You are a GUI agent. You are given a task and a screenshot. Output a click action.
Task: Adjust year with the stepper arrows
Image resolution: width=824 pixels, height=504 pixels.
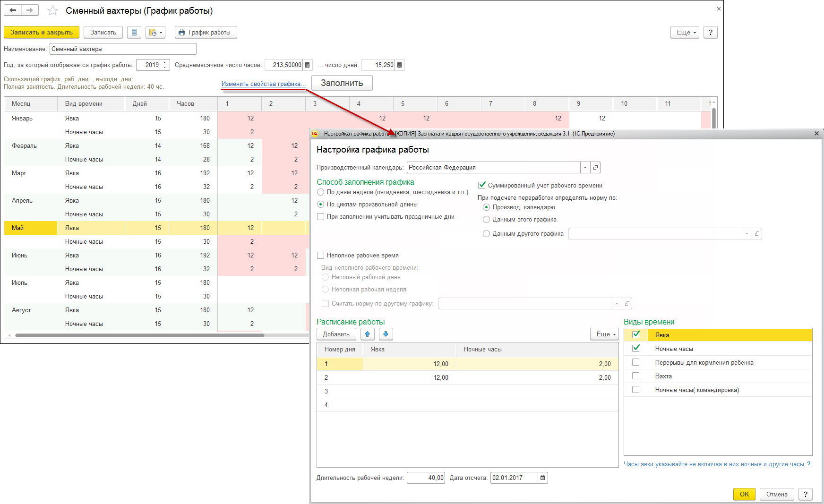tap(165, 65)
